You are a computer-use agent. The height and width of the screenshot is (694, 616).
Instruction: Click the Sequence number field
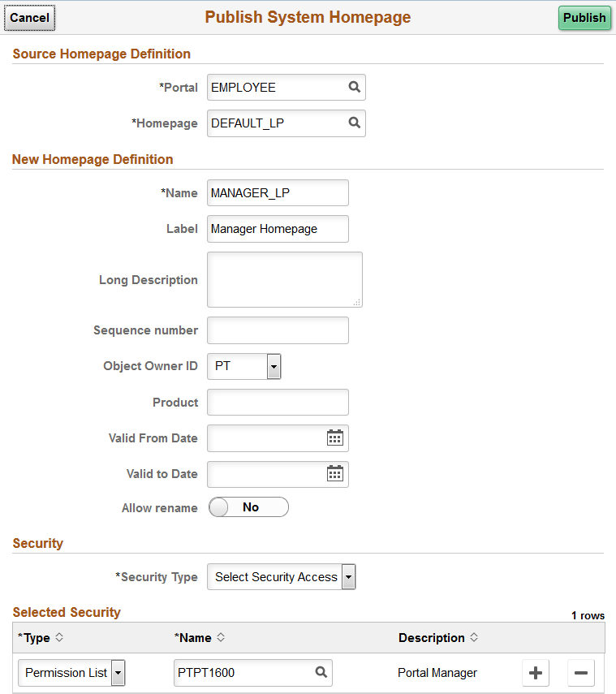tap(278, 330)
